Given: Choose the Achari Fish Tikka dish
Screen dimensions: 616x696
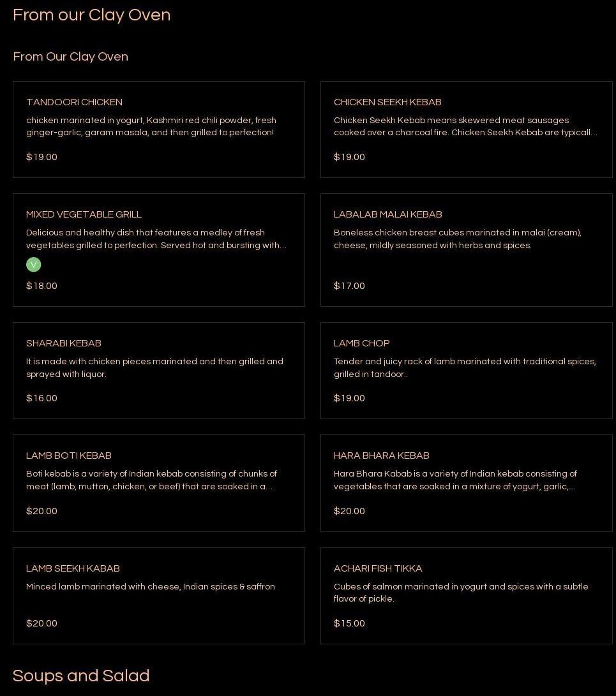Looking at the screenshot, I should [x=377, y=568].
